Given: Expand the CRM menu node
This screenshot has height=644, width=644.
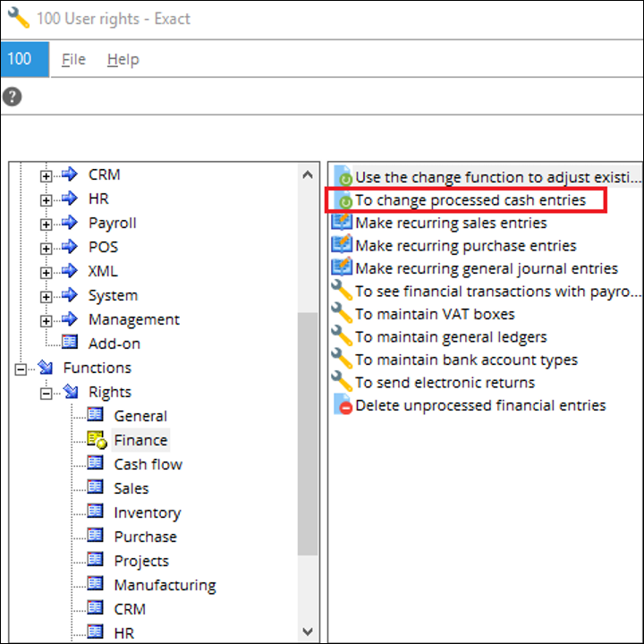Looking at the screenshot, I should click(46, 176).
